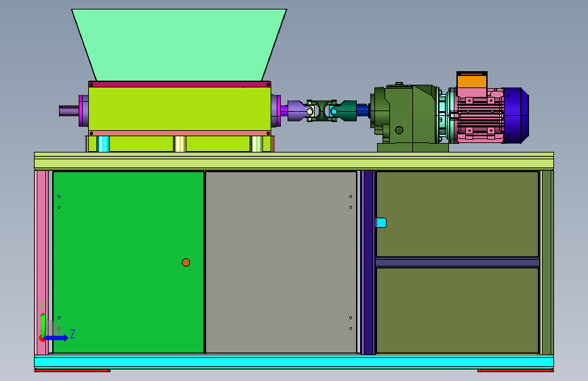Pick the light cyan motor adapter flange
Screen dimensions: 588x381
pyautogui.click(x=446, y=115)
